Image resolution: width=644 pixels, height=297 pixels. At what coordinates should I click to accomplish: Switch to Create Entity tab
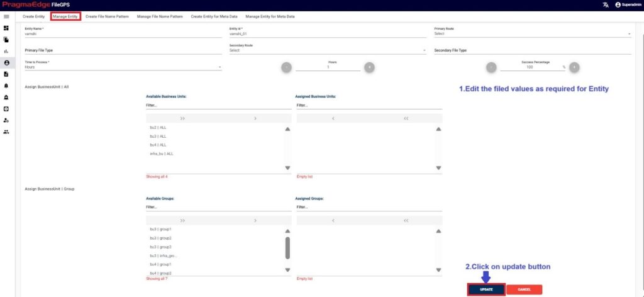(x=34, y=16)
